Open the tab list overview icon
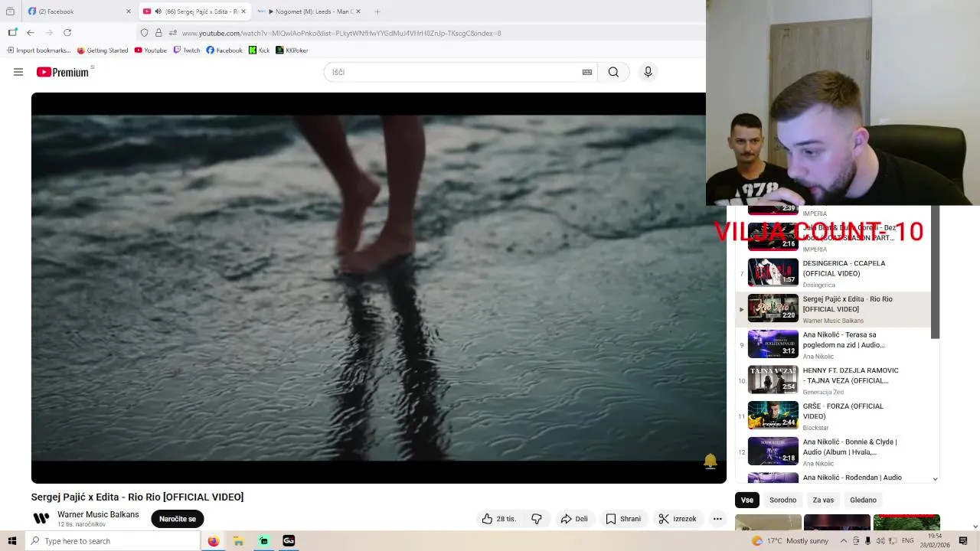The image size is (980, 551). tap(10, 11)
